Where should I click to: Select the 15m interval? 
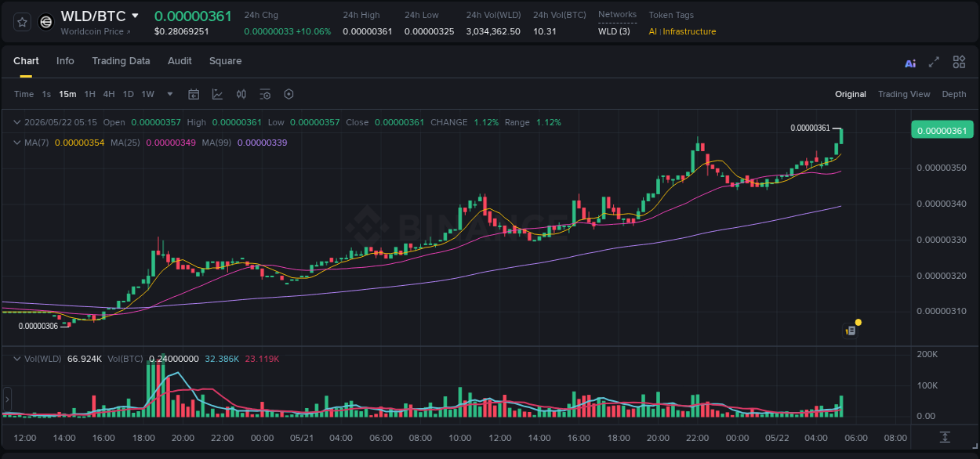(67, 94)
